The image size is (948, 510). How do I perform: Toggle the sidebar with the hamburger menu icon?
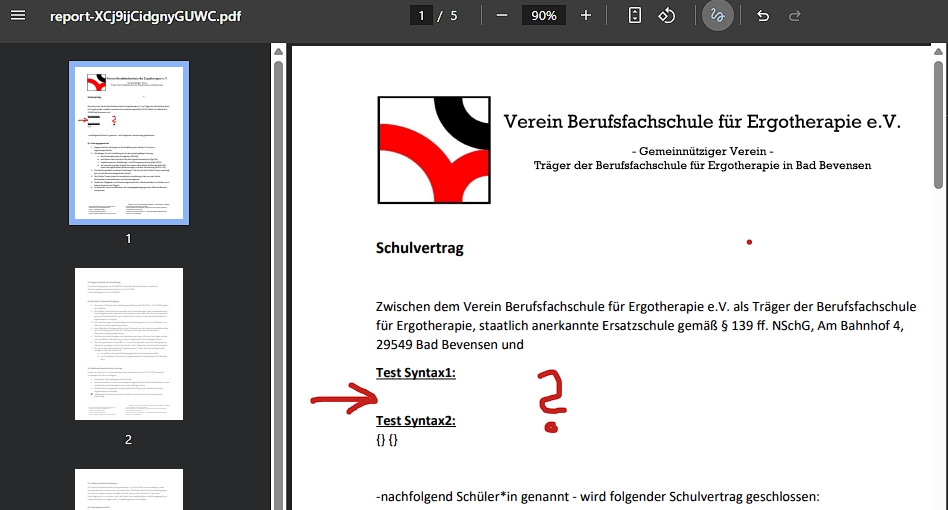pos(17,16)
